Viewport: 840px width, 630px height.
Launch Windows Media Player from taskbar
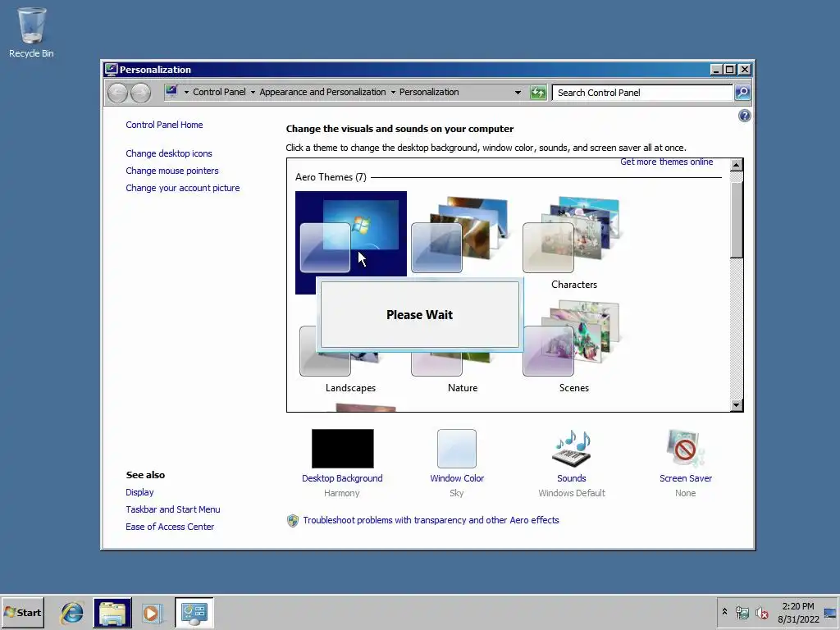pos(152,612)
